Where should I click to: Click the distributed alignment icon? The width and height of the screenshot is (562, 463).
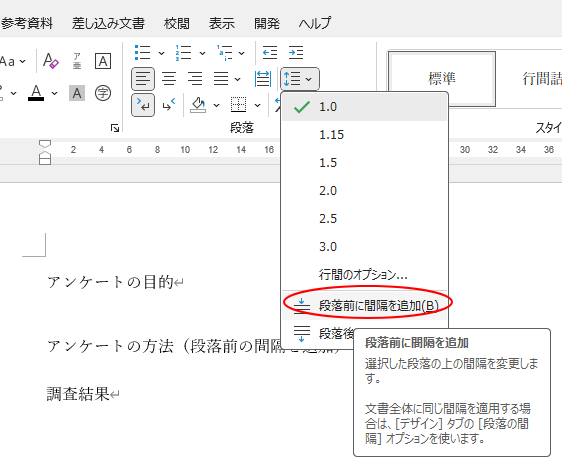pos(263,78)
